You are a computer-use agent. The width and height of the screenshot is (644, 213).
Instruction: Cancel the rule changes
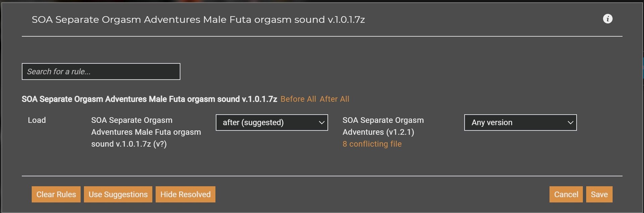point(566,194)
